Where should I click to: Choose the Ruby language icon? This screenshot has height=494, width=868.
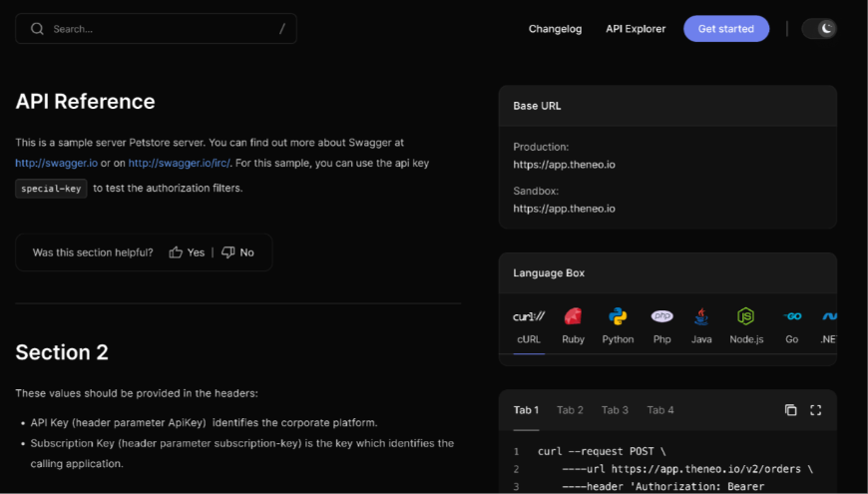573,317
